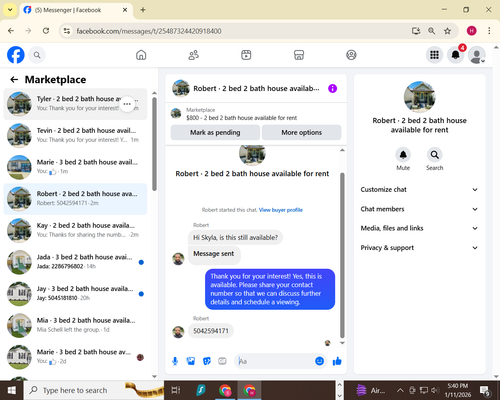Click the browser reload icon

click(x=46, y=31)
